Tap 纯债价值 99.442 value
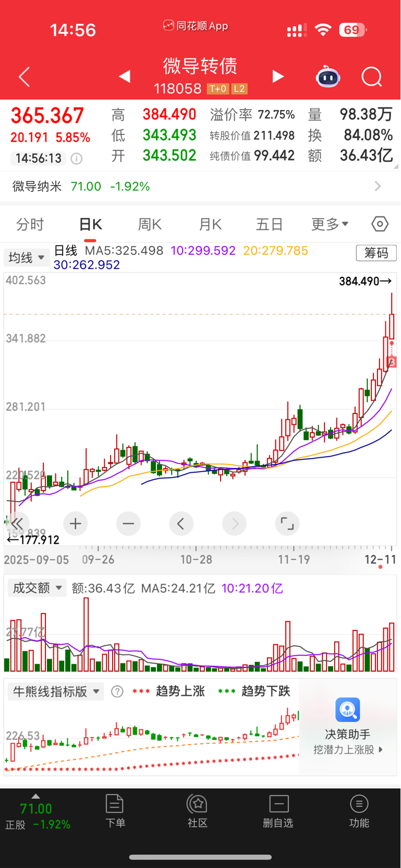Screen dimensions: 401x868 (274, 156)
